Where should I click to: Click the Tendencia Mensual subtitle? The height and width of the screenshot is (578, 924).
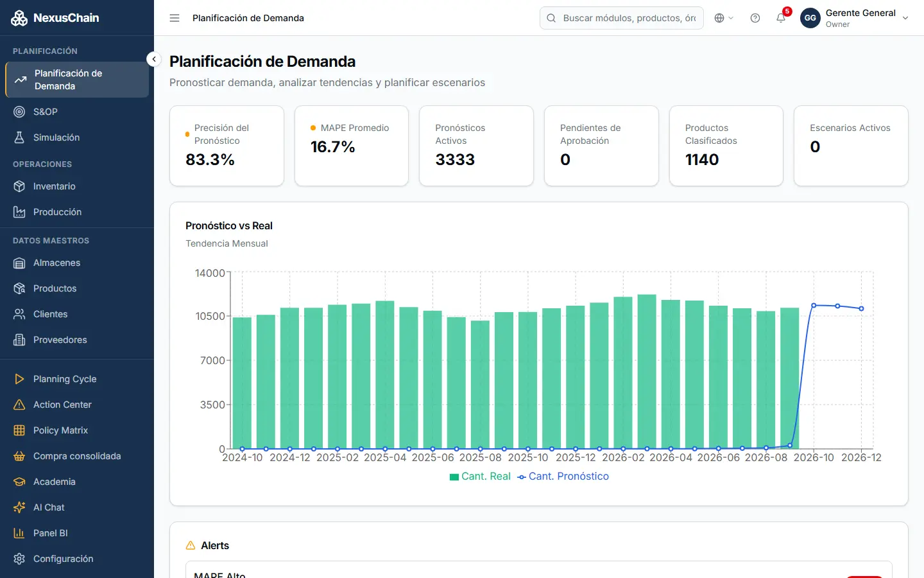(x=227, y=243)
